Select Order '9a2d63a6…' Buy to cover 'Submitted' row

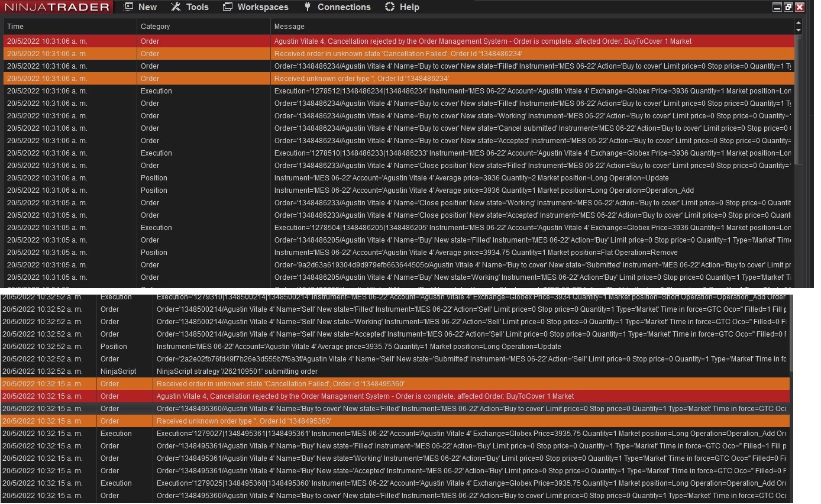(x=399, y=265)
